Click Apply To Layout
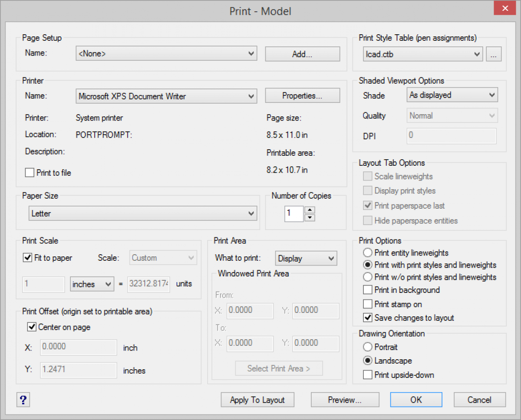This screenshot has width=521, height=420. click(x=257, y=400)
